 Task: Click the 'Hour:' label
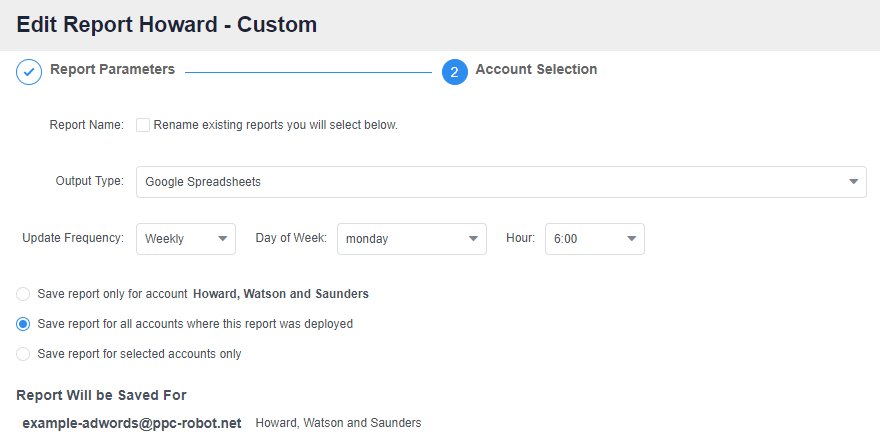click(x=520, y=238)
